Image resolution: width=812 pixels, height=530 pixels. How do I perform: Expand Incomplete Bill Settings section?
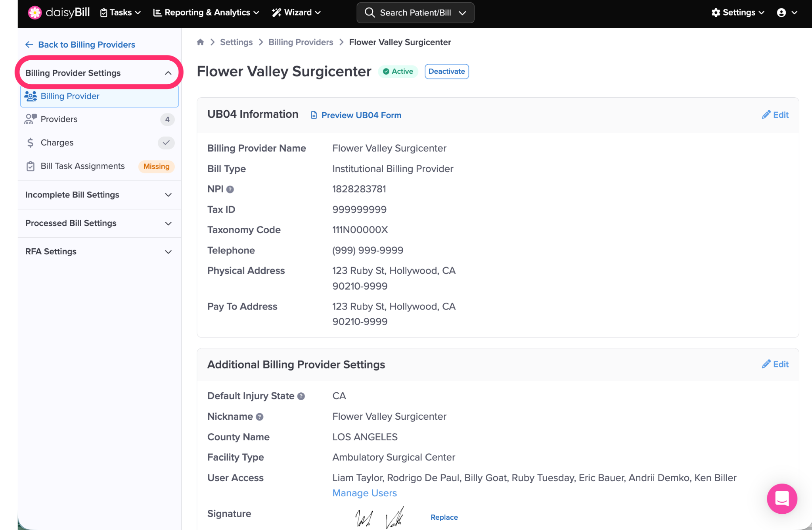(x=168, y=195)
